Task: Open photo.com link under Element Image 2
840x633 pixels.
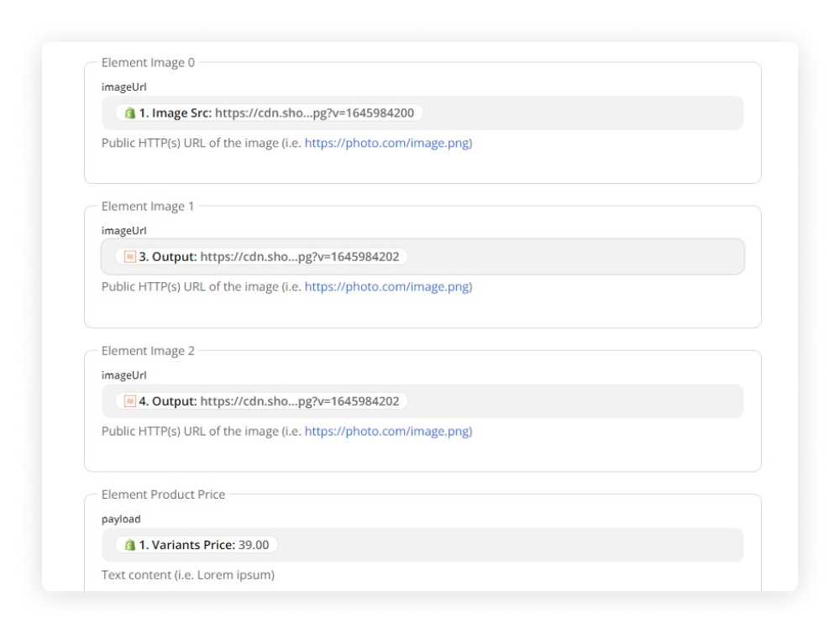Action: click(x=386, y=432)
